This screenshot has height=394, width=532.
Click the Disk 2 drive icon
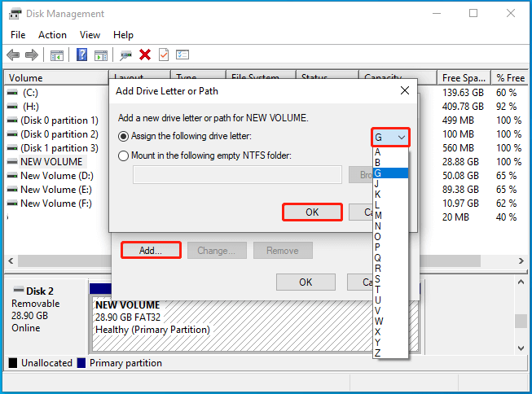pyautogui.click(x=18, y=290)
